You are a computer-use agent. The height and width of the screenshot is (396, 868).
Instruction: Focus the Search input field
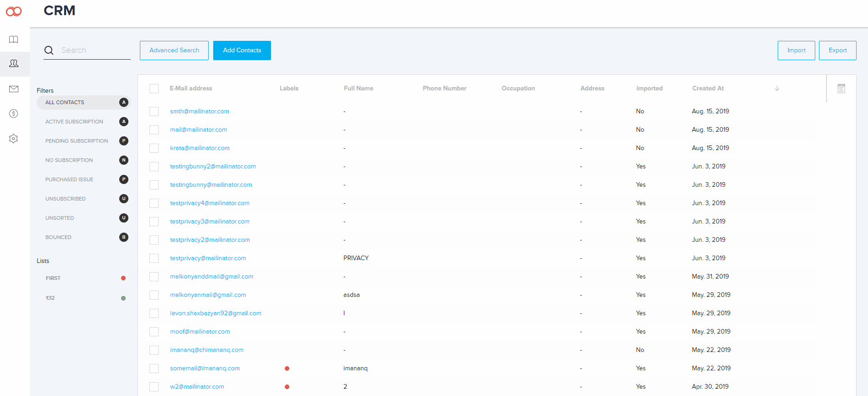point(95,50)
